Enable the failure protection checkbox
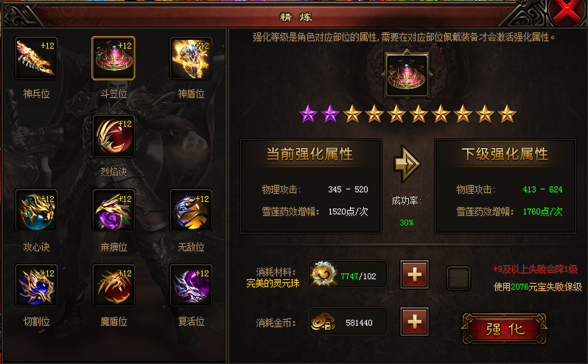 pyautogui.click(x=458, y=278)
